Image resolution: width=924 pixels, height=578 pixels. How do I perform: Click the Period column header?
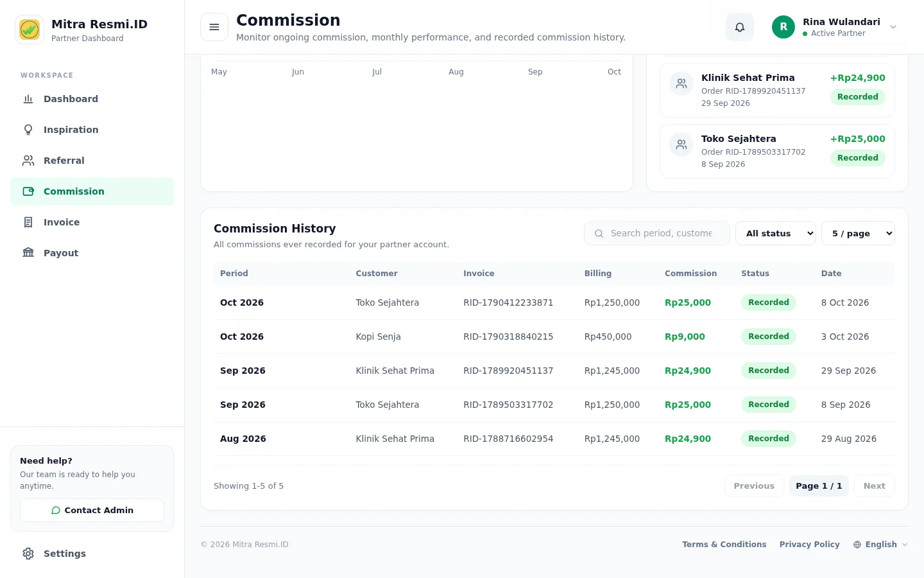pos(234,274)
